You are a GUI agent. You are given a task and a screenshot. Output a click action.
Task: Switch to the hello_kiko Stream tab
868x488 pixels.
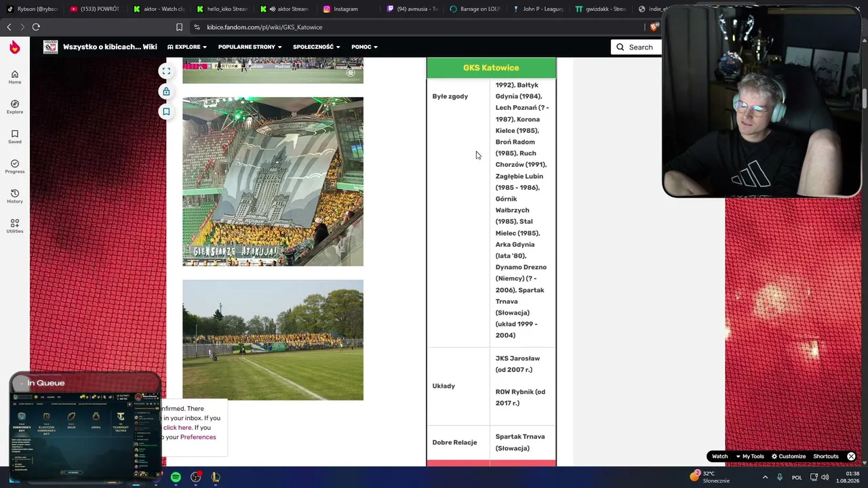pos(222,9)
